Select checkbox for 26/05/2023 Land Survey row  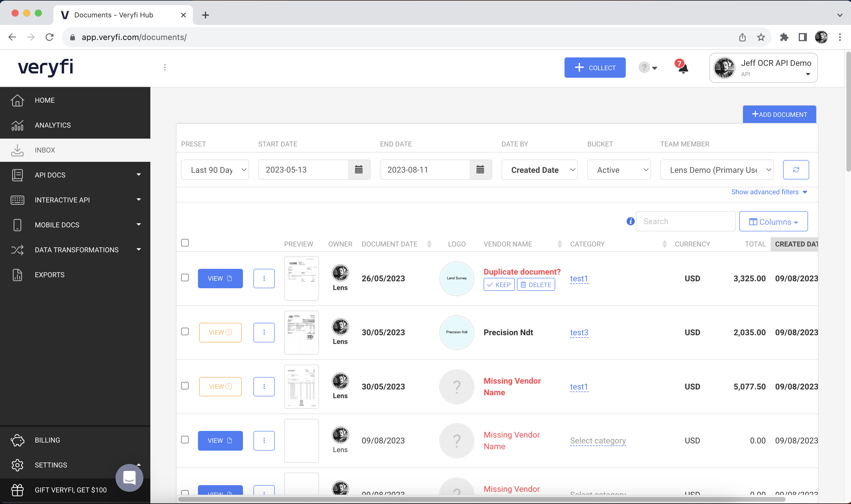click(185, 278)
